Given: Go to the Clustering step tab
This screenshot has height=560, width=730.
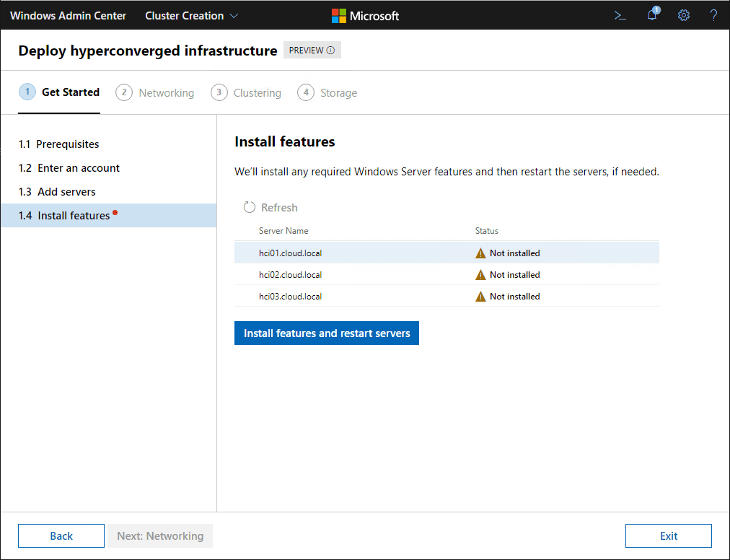Looking at the screenshot, I should click(246, 93).
